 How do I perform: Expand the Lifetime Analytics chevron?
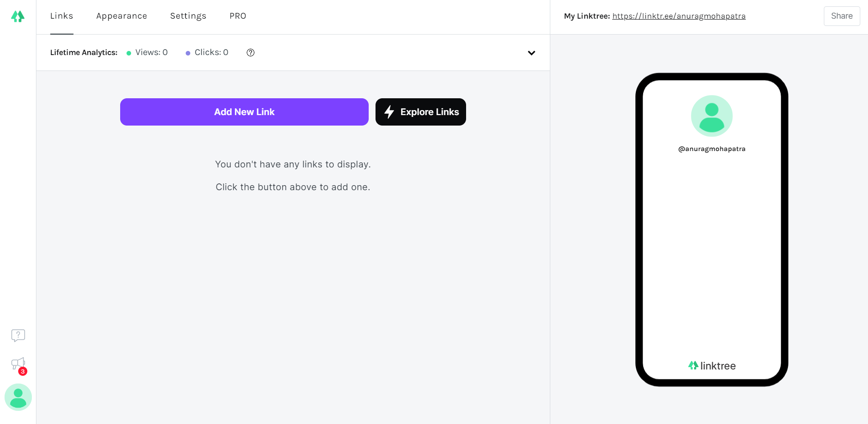coord(531,53)
